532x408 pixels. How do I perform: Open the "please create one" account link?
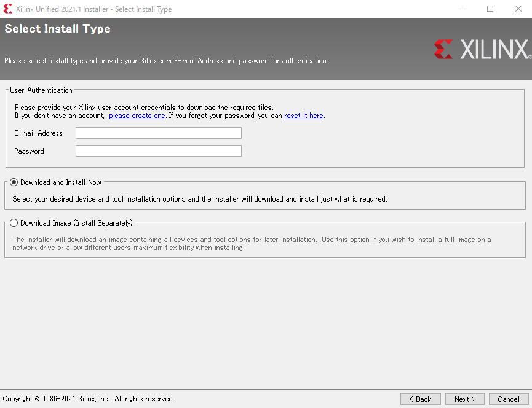[x=137, y=116]
